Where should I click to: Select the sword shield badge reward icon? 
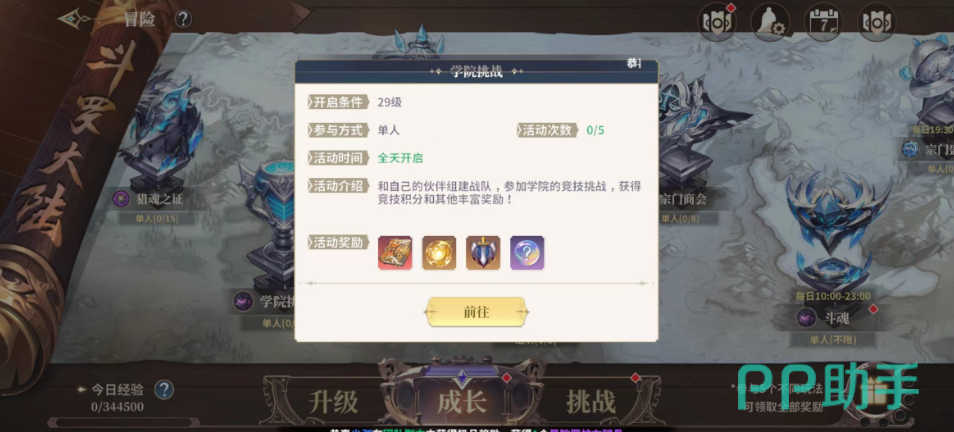pyautogui.click(x=483, y=253)
